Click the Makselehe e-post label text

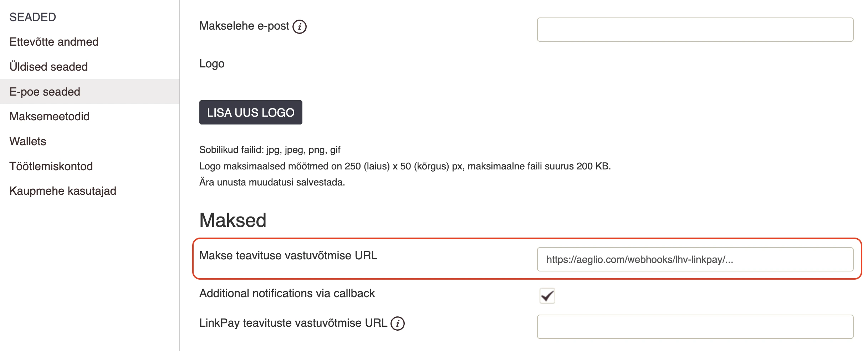click(244, 26)
